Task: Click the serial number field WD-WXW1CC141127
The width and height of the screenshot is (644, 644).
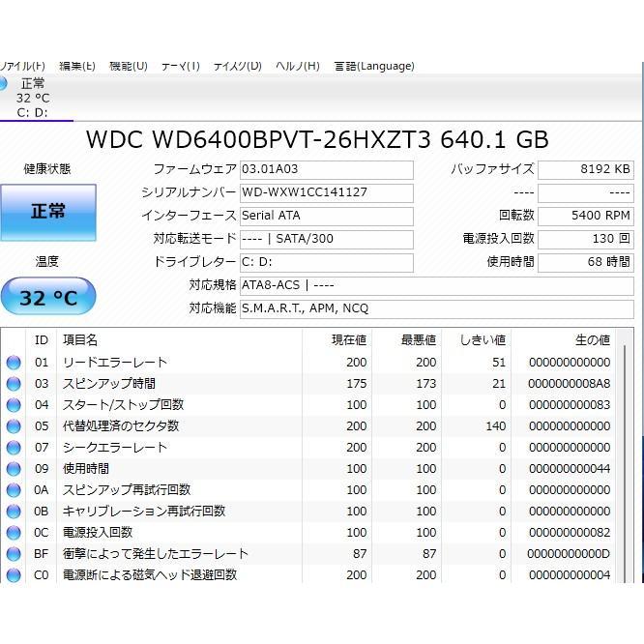Action: tap(327, 193)
